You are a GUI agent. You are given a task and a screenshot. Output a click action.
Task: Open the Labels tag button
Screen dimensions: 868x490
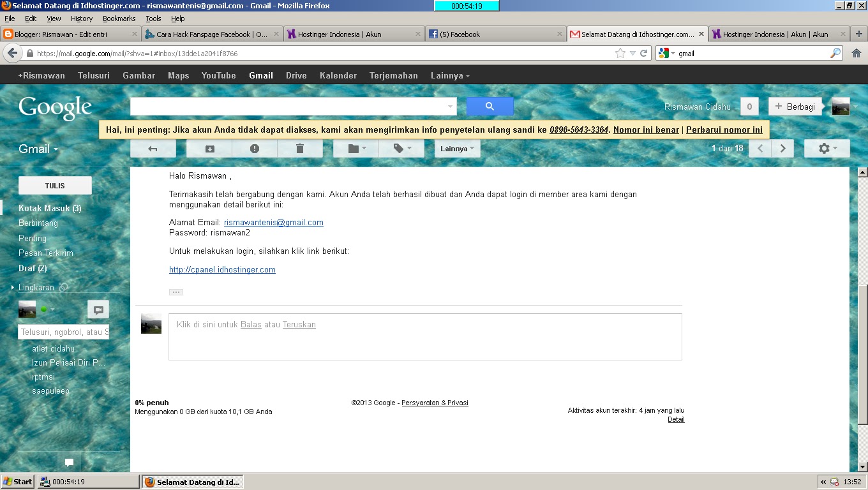click(401, 149)
